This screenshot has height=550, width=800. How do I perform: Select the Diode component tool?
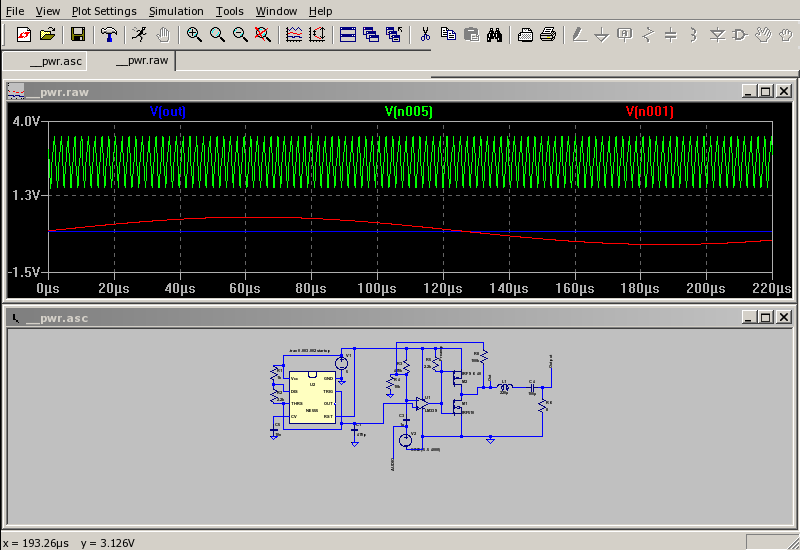click(x=717, y=35)
